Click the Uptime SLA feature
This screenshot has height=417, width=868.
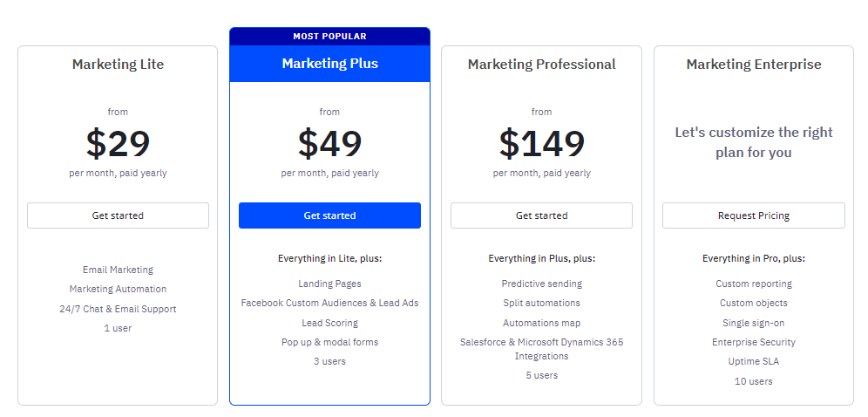tap(754, 361)
